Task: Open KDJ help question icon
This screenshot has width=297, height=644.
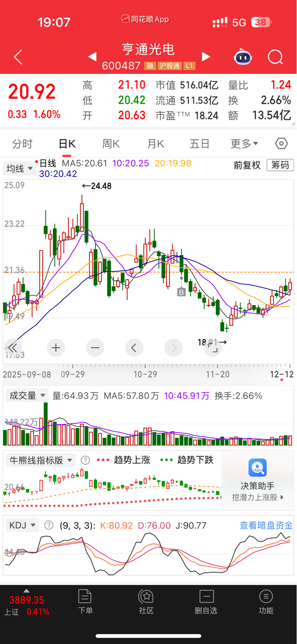Action: pos(49,525)
